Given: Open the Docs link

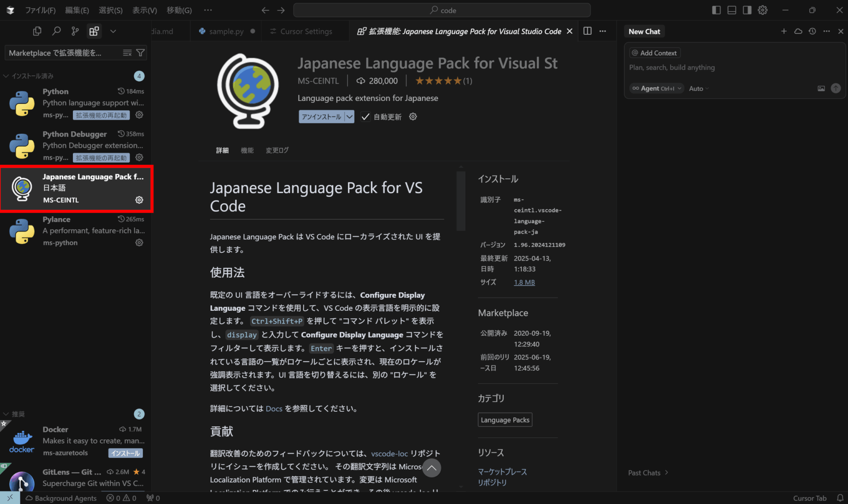Looking at the screenshot, I should point(274,408).
